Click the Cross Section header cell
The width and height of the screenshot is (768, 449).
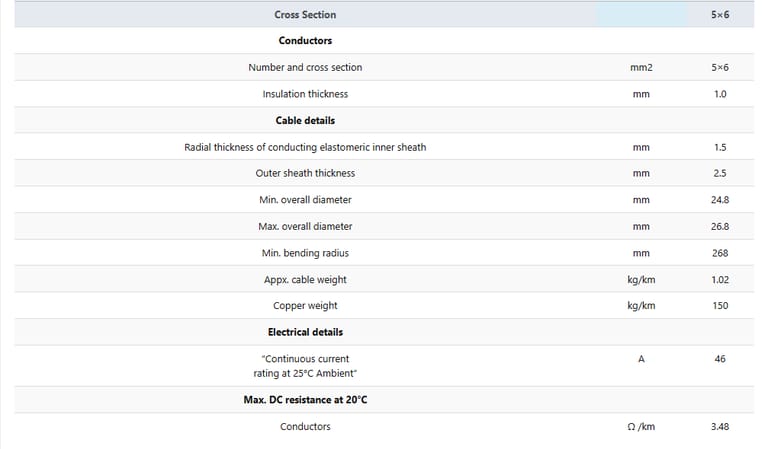pyautogui.click(x=305, y=15)
